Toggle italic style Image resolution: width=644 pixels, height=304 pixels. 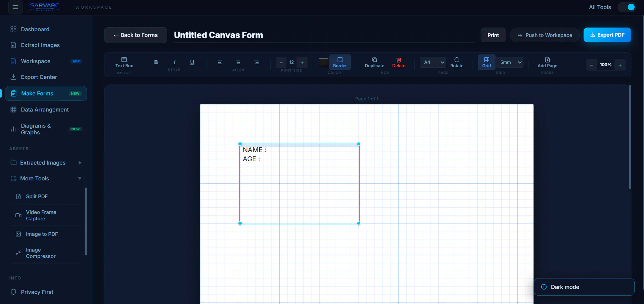[x=174, y=62]
